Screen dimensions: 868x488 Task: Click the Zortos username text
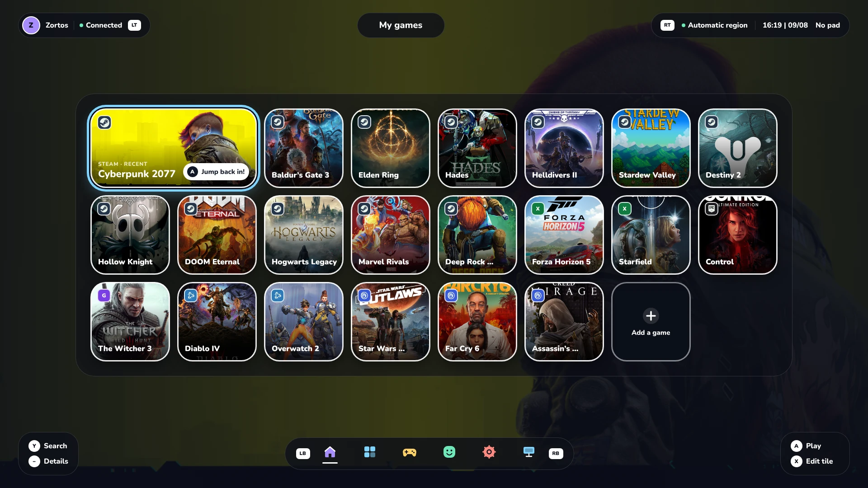tap(57, 25)
